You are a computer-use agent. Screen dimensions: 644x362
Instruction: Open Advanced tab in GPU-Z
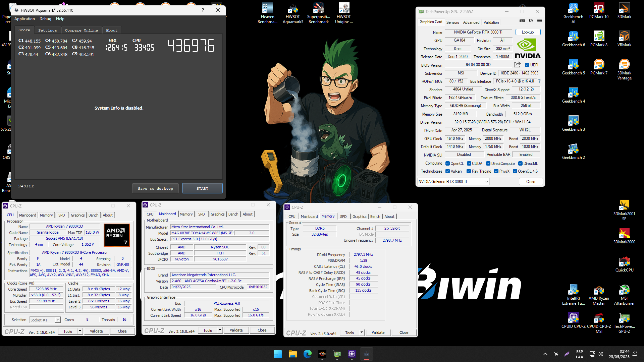[471, 22]
